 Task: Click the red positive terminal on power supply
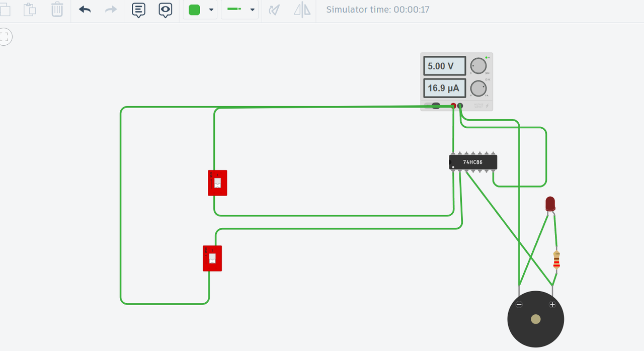point(453,106)
